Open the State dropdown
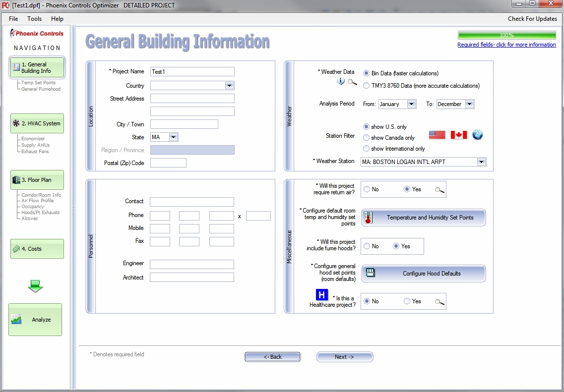Image resolution: width=564 pixels, height=392 pixels. click(x=173, y=137)
